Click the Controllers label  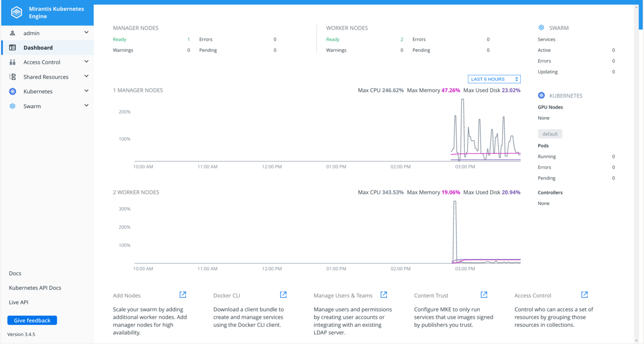coord(550,193)
